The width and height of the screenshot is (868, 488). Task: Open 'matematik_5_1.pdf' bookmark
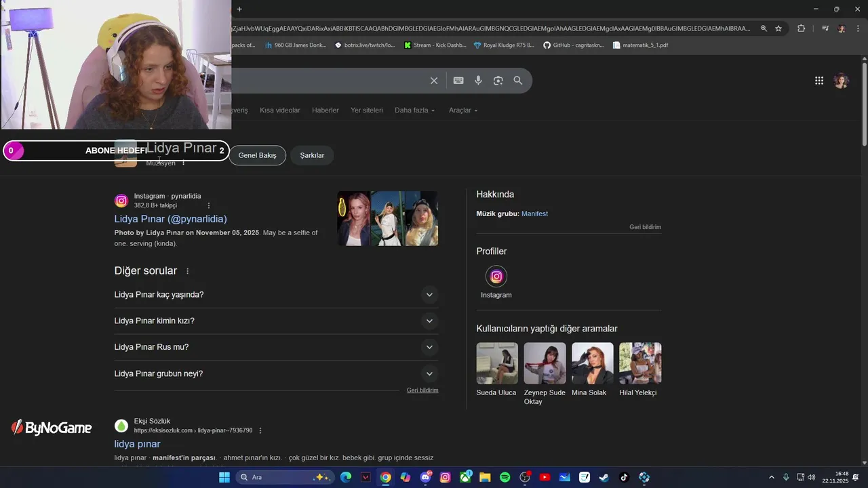(x=640, y=45)
